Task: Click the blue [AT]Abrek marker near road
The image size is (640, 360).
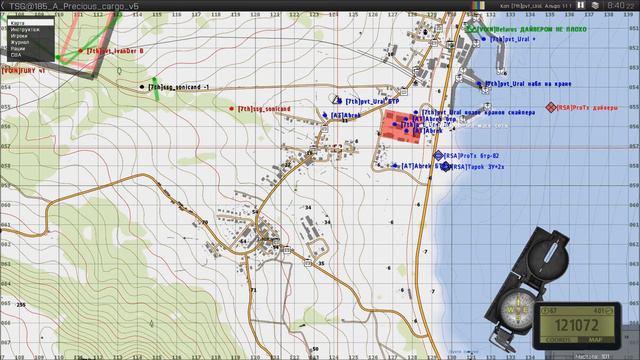Action: [325, 115]
